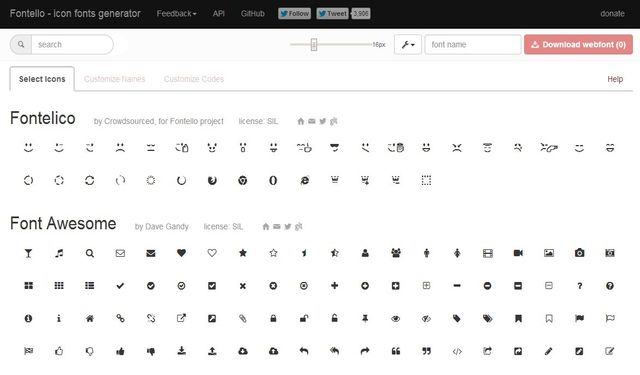Click the Tweet button
Image resolution: width=640 pixels, height=375 pixels.
coord(333,13)
